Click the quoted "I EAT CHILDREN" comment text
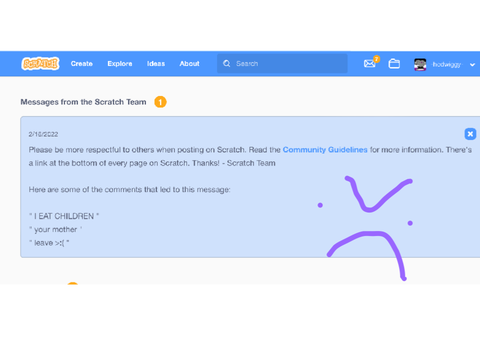This screenshot has height=360, width=480. [x=64, y=216]
